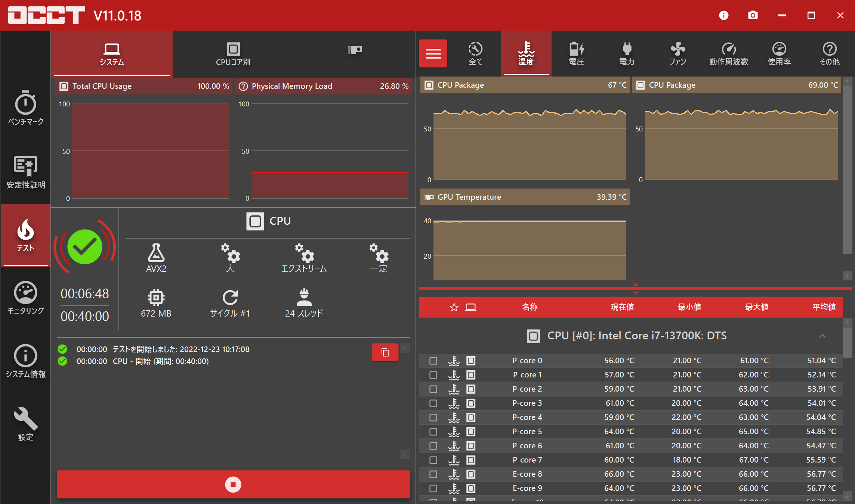Toggle the P-core 2 checkbox
The width and height of the screenshot is (855, 504).
[433, 389]
